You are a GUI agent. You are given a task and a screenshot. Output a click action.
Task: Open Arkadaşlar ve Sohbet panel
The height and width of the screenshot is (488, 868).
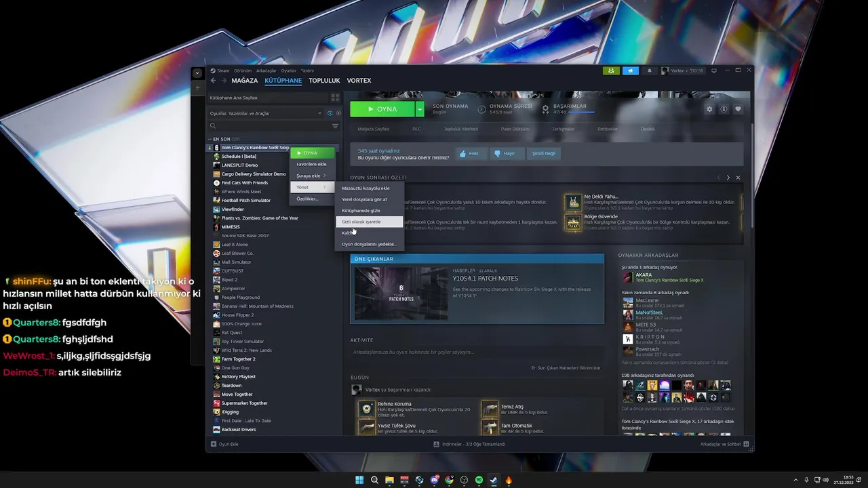tap(724, 444)
